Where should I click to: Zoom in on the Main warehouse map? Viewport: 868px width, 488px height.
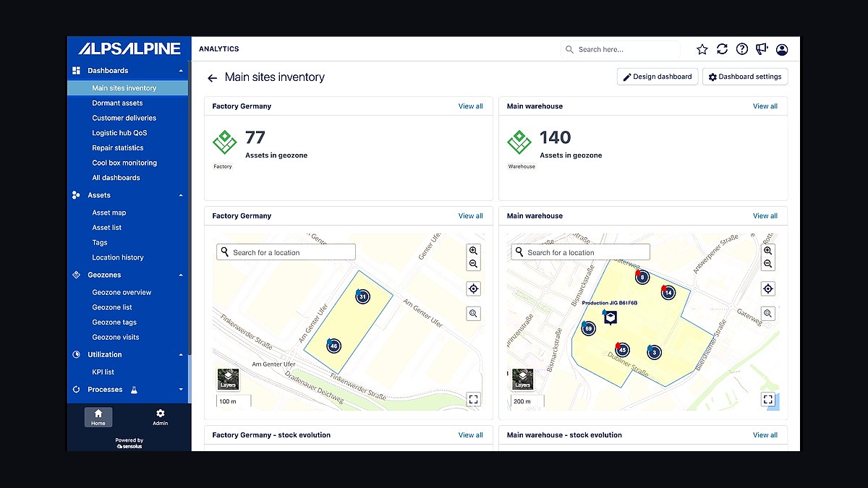[768, 251]
